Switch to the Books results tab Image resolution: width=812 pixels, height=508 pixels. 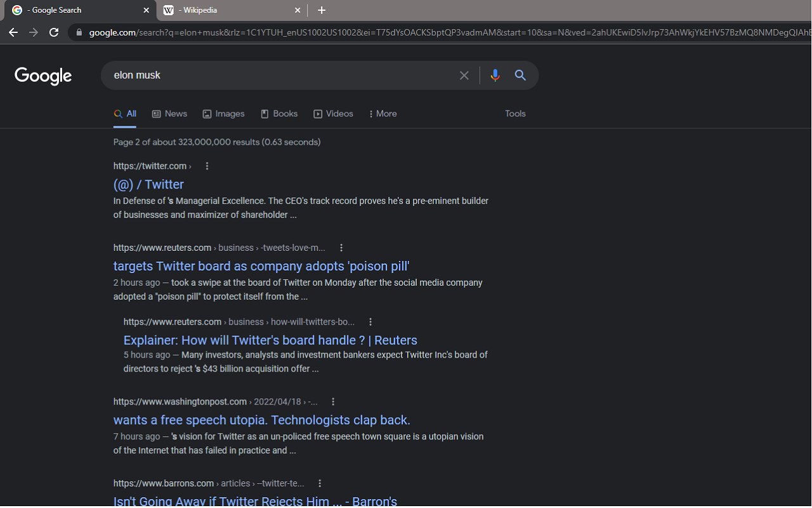279,114
